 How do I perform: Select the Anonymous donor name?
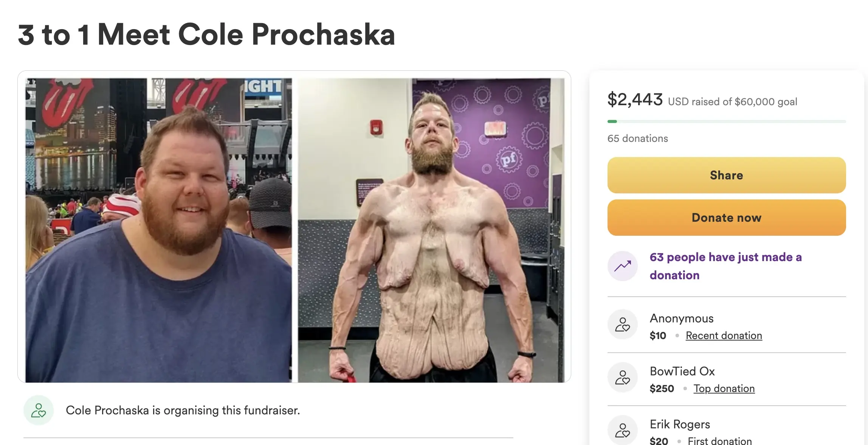(681, 318)
